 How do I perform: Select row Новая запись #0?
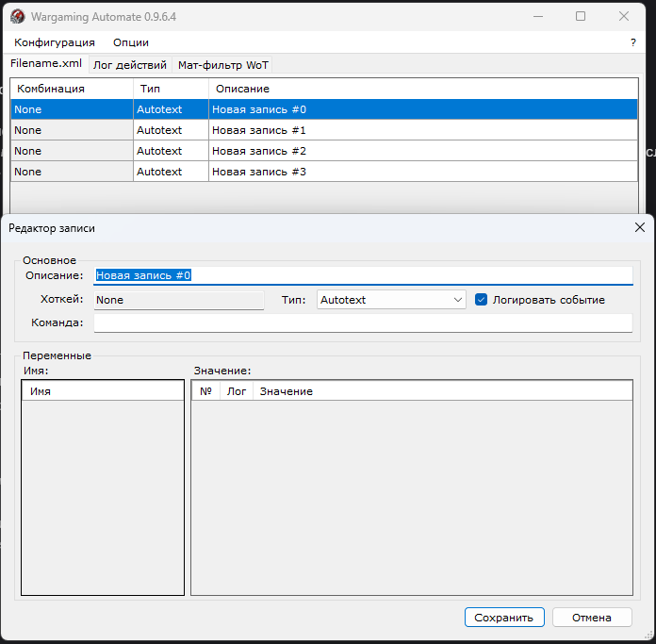(x=324, y=109)
